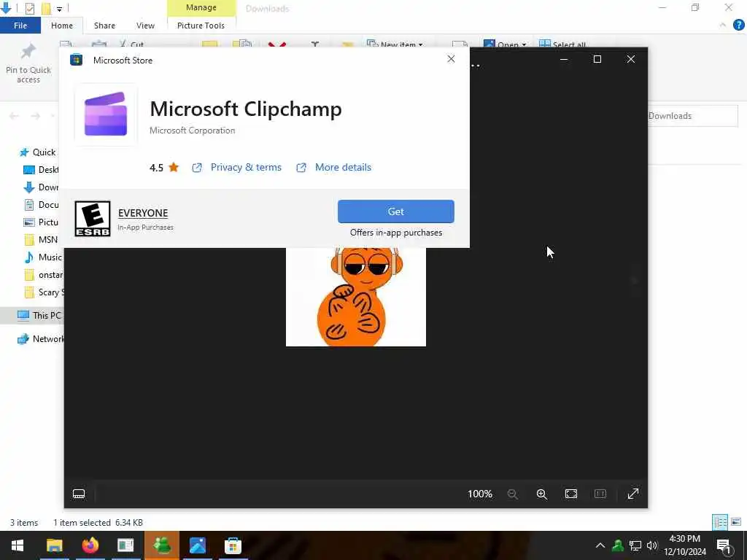Click the volume speaker tray icon

(651, 545)
